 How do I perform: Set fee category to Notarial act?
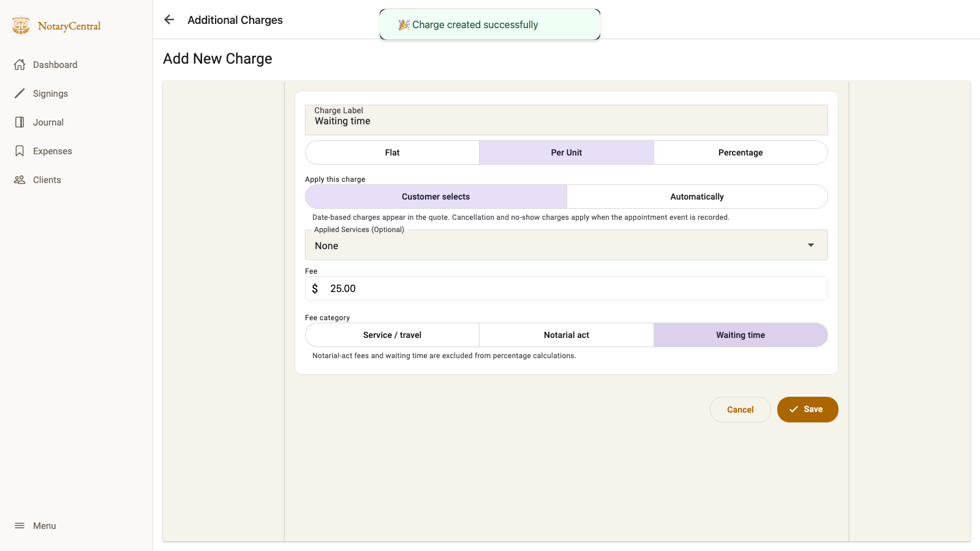567,335
